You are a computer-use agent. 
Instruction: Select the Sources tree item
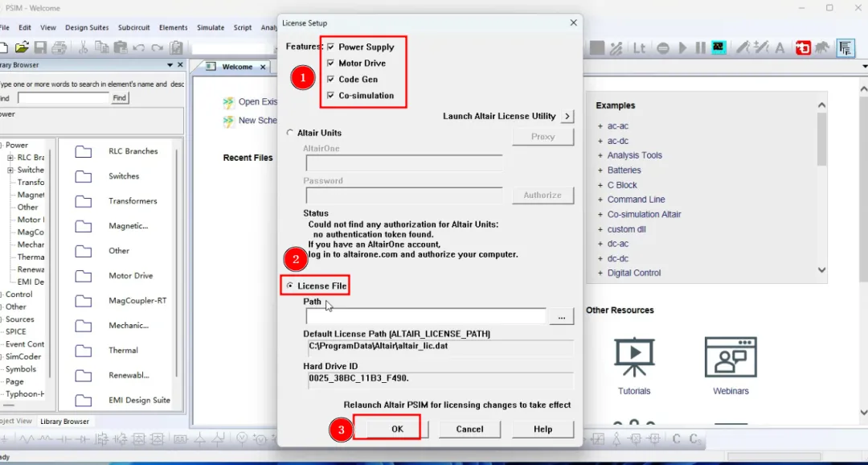tap(19, 319)
